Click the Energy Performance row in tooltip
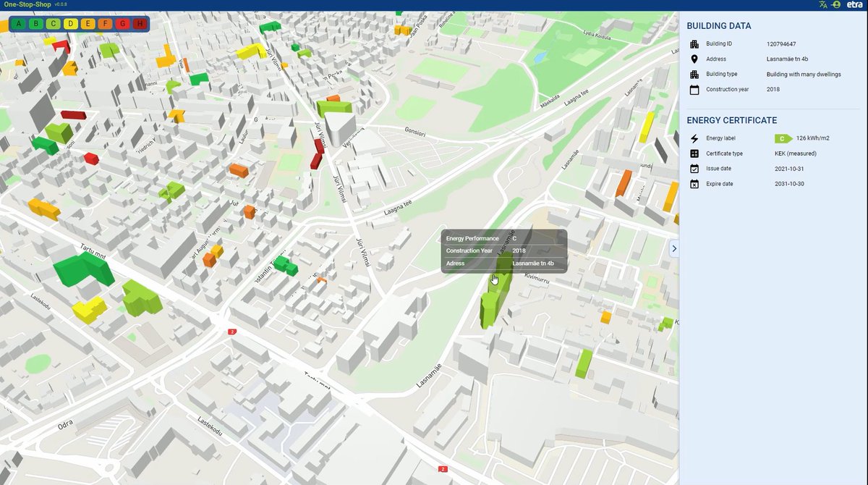Screen dimensions: 868x485 504,238
